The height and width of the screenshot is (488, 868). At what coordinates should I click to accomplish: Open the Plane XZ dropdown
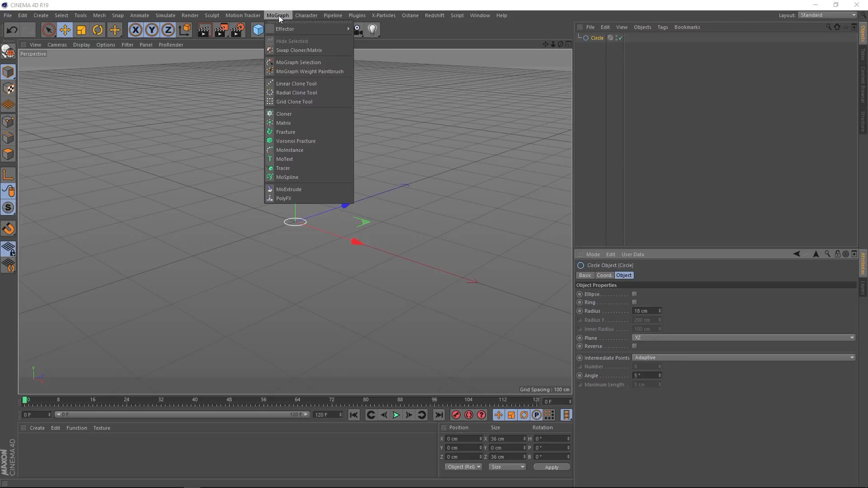pos(743,338)
